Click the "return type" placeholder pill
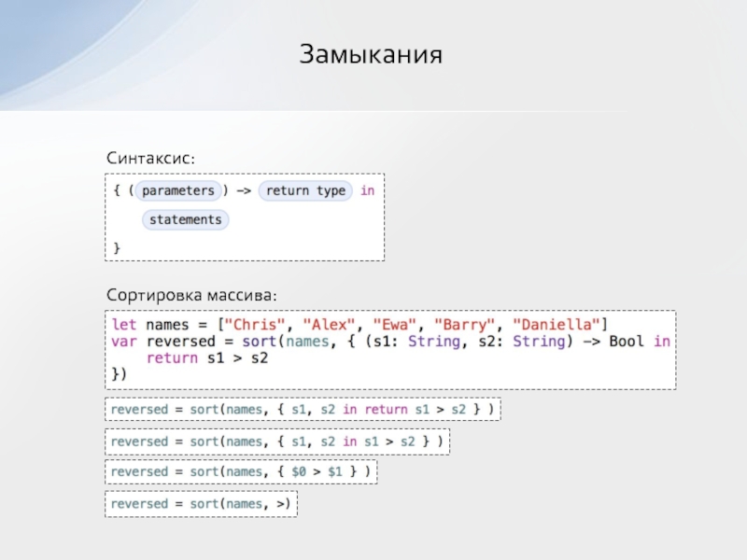Screen dimensions: 747x560 pyautogui.click(x=304, y=191)
